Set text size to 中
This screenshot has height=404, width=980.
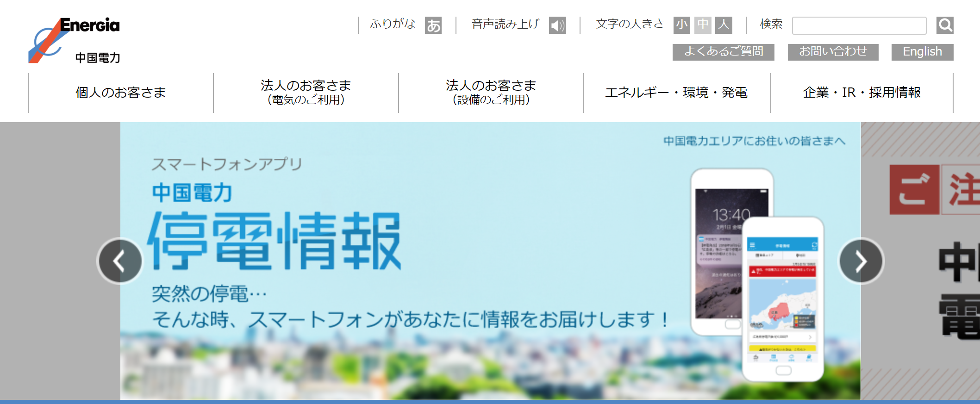click(x=703, y=25)
